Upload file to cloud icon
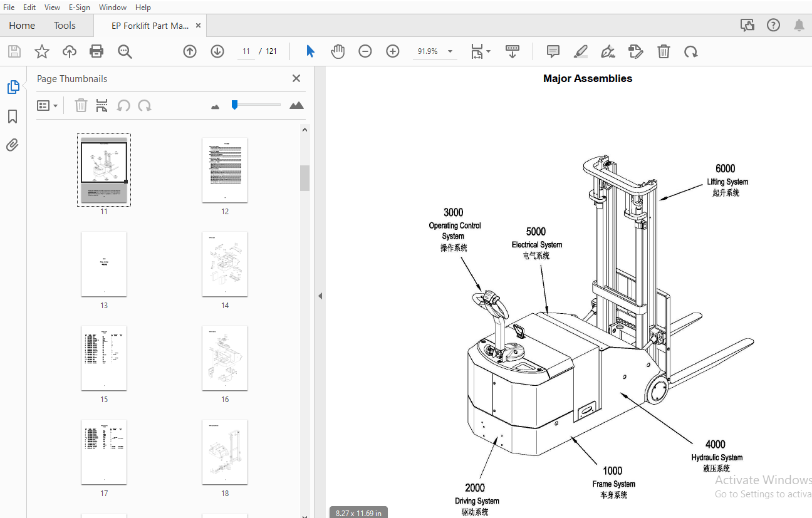 coord(69,51)
